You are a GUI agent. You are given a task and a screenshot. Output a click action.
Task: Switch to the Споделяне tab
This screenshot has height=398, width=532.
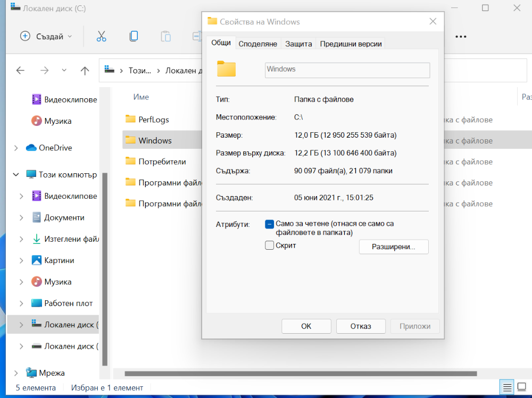click(258, 44)
